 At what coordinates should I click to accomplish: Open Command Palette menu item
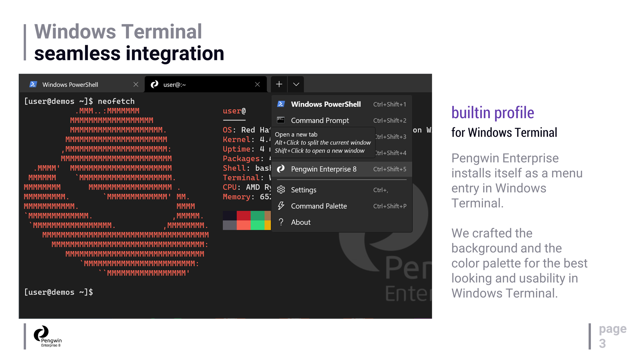[319, 206]
